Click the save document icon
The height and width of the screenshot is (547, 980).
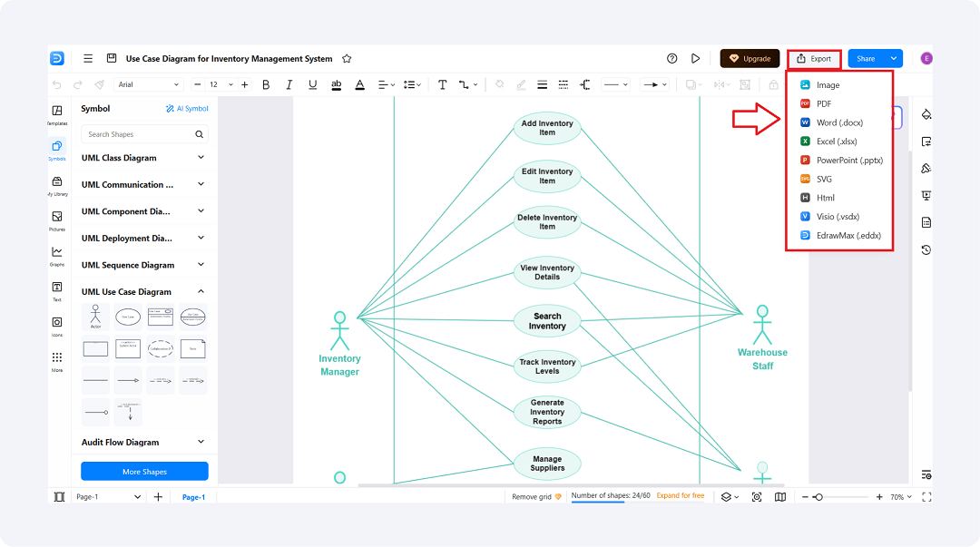pos(112,58)
